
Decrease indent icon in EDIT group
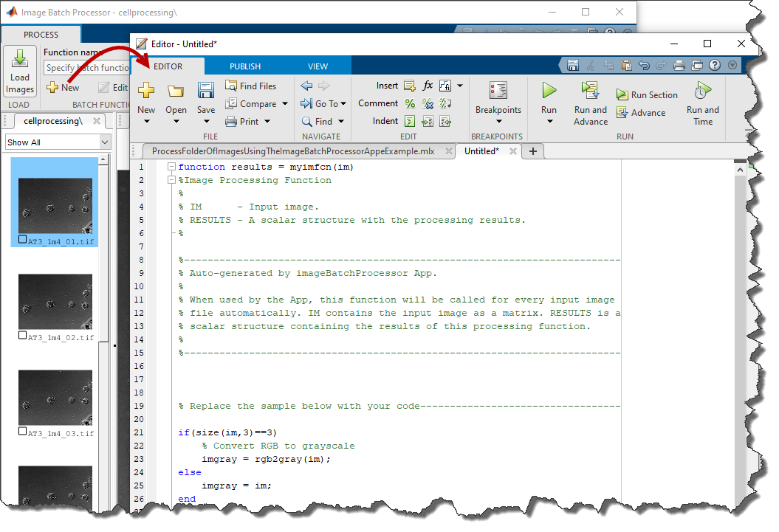[x=445, y=121]
